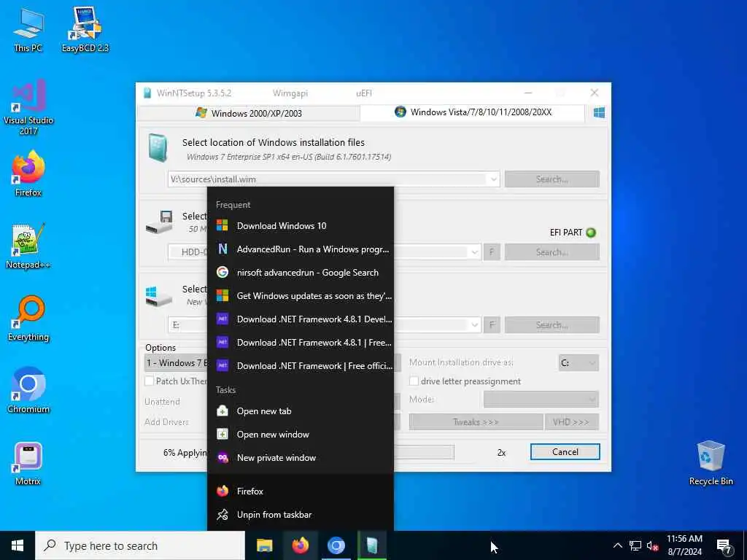Open network status tray icon
This screenshot has width=747, height=560.
(x=635, y=545)
